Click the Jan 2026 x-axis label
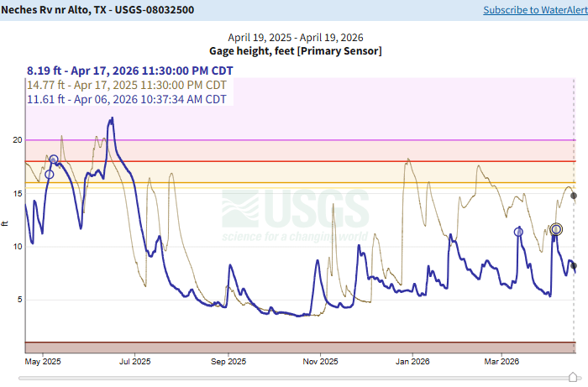The height and width of the screenshot is (387, 588). pyautogui.click(x=412, y=362)
